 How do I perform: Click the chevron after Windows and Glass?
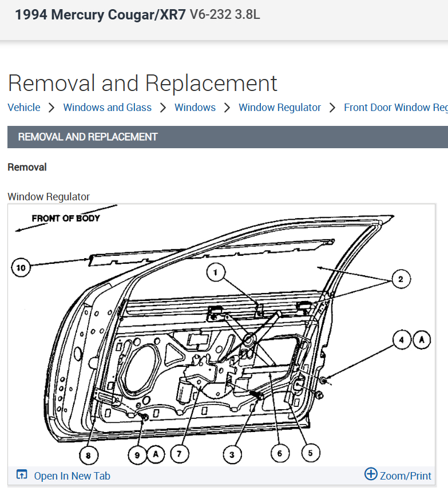coord(163,108)
